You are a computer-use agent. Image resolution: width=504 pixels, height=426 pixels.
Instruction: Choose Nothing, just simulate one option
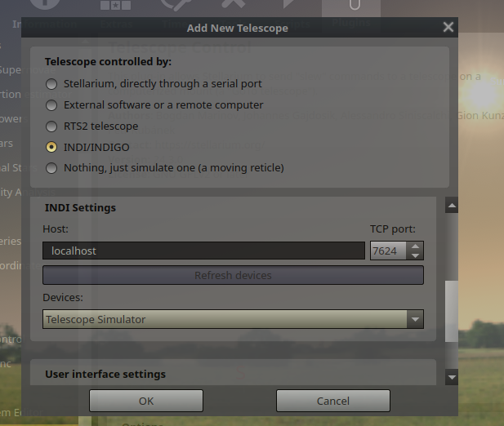51,168
